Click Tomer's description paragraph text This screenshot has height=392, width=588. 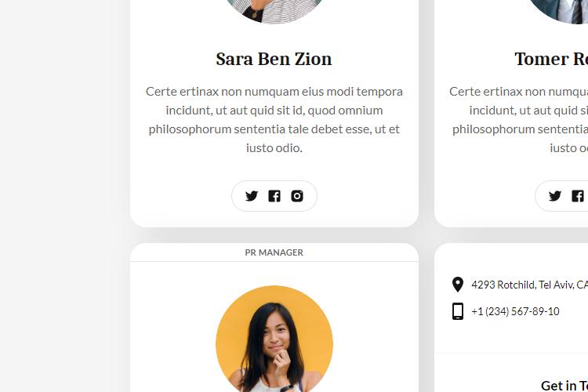pos(519,119)
